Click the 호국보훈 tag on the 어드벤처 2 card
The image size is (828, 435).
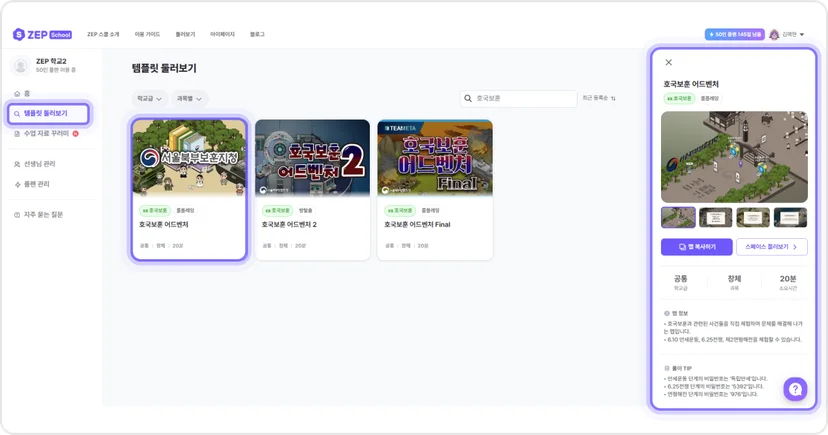click(277, 211)
